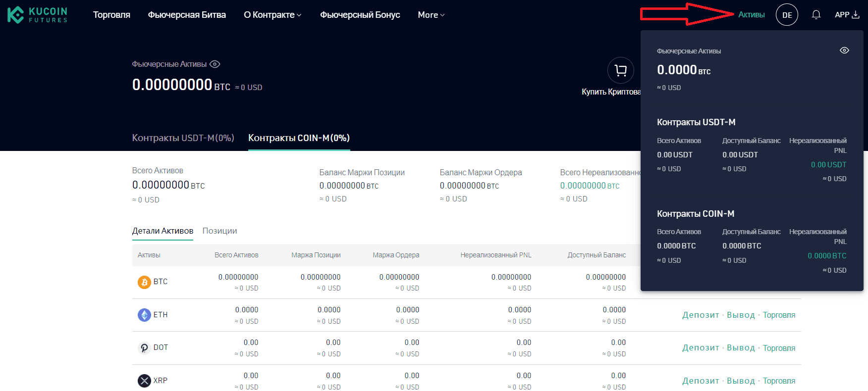Open Фьючерсная Битва in top navigation
Image resolution: width=868 pixels, height=391 pixels.
[x=187, y=15]
